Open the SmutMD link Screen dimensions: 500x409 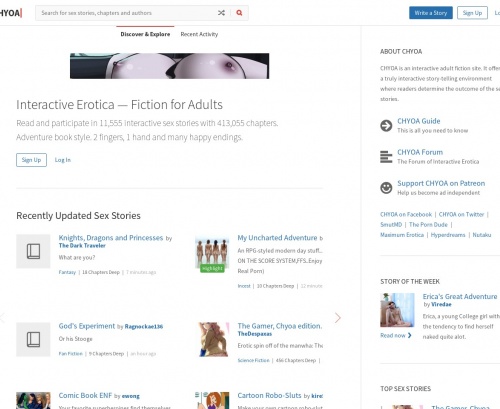coord(391,225)
